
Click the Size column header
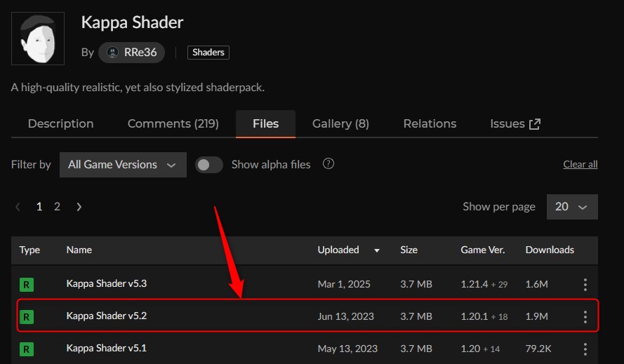pos(409,250)
